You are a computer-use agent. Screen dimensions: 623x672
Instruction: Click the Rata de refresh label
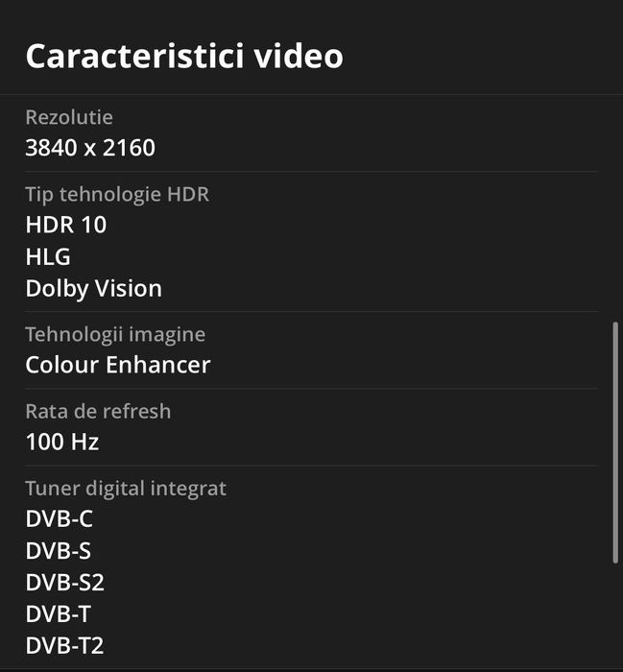click(x=98, y=411)
